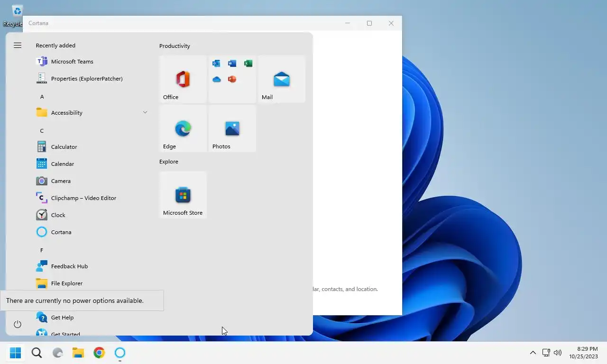Screen dimensions: 607x364
Task: Minimize the Cortana window
Action: (348, 23)
